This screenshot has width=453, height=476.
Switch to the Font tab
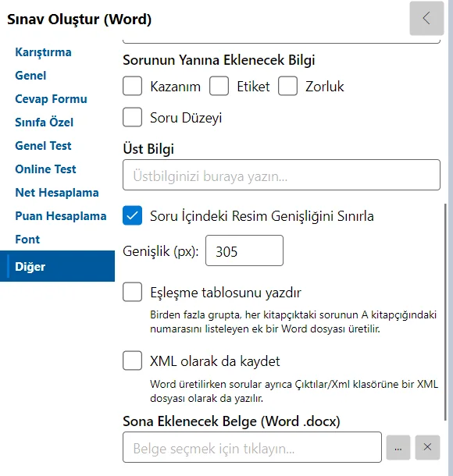click(27, 240)
